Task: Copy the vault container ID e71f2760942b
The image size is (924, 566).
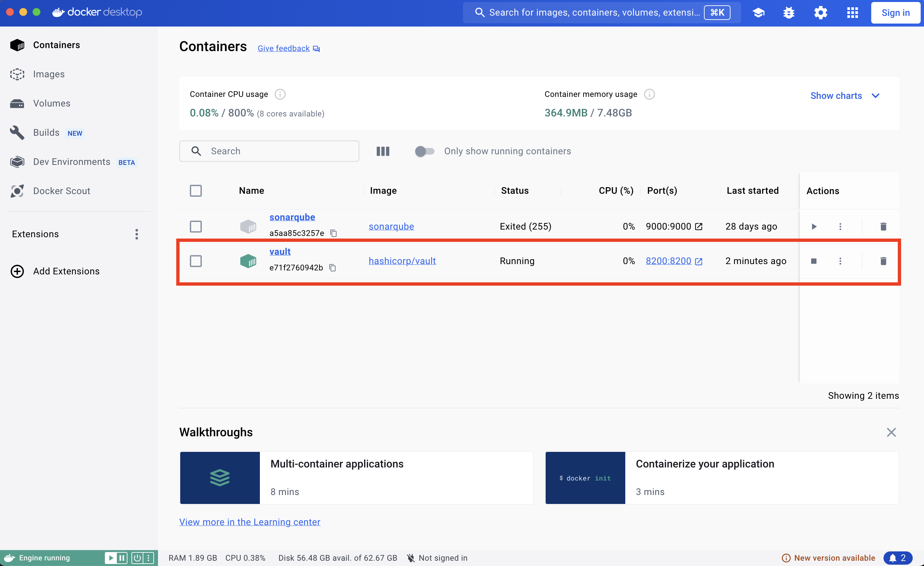Action: tap(332, 268)
